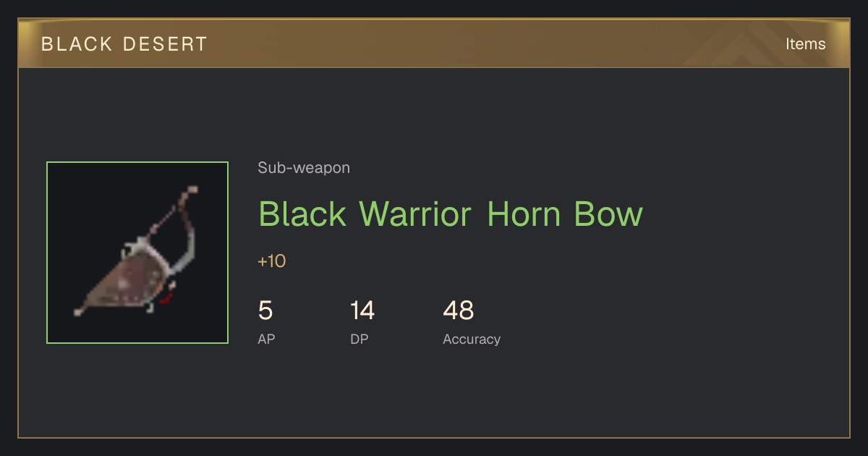The image size is (868, 456).
Task: Select the Black Warrior Horn Bow title
Action: pos(451,214)
